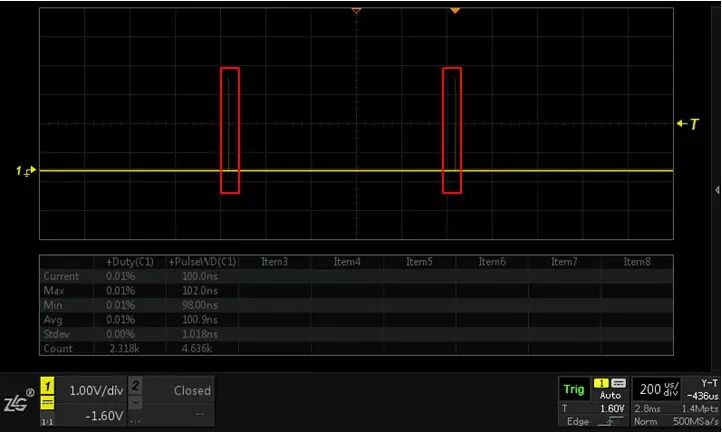The width and height of the screenshot is (722, 433).
Task: Open the 1.00V/div vertical scale setting
Action: [96, 391]
